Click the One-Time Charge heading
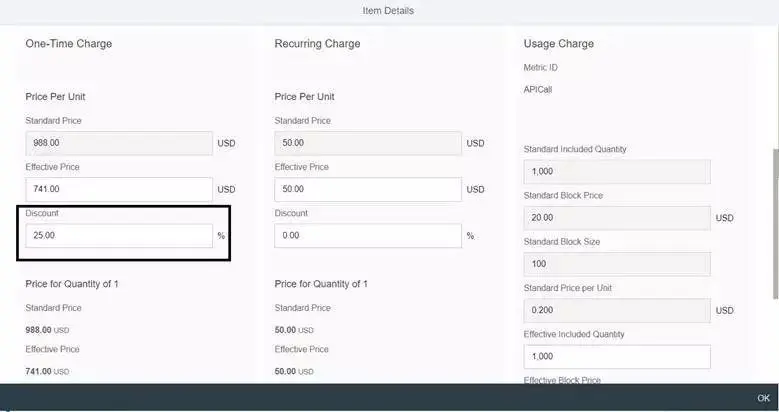Viewport: 779px width, 412px height. point(69,43)
